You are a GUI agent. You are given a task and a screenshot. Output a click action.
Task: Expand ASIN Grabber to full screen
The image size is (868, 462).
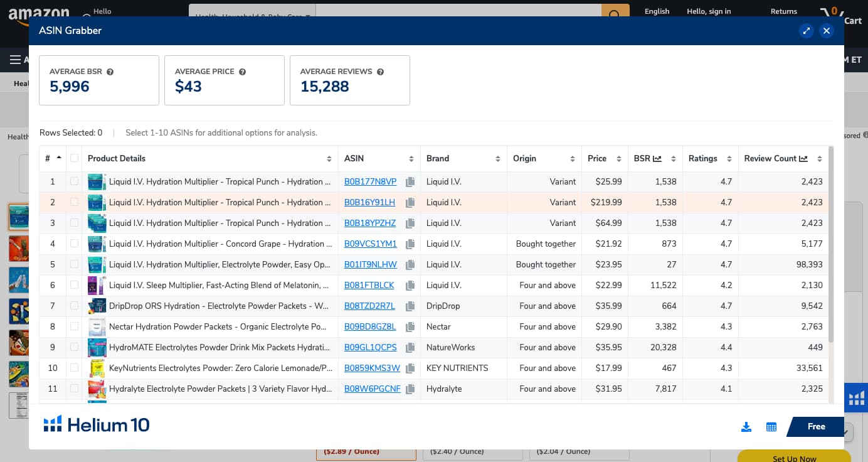(x=807, y=31)
